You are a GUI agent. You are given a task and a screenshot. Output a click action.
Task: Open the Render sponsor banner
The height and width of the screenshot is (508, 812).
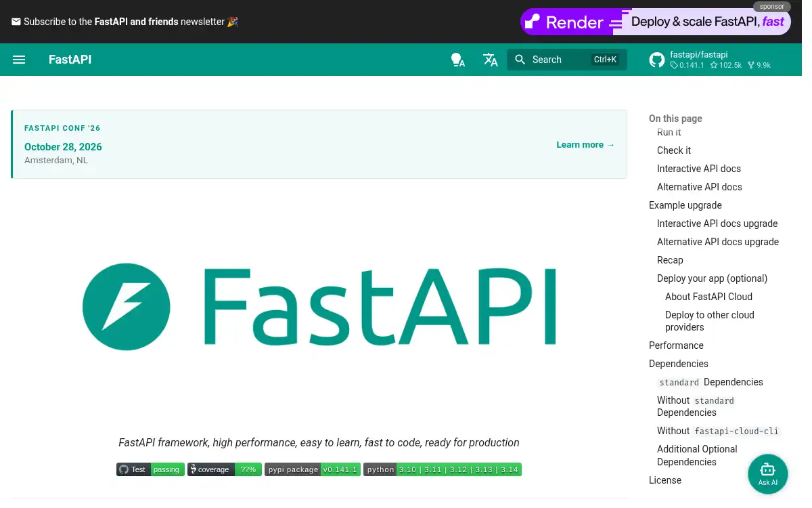click(x=656, y=22)
